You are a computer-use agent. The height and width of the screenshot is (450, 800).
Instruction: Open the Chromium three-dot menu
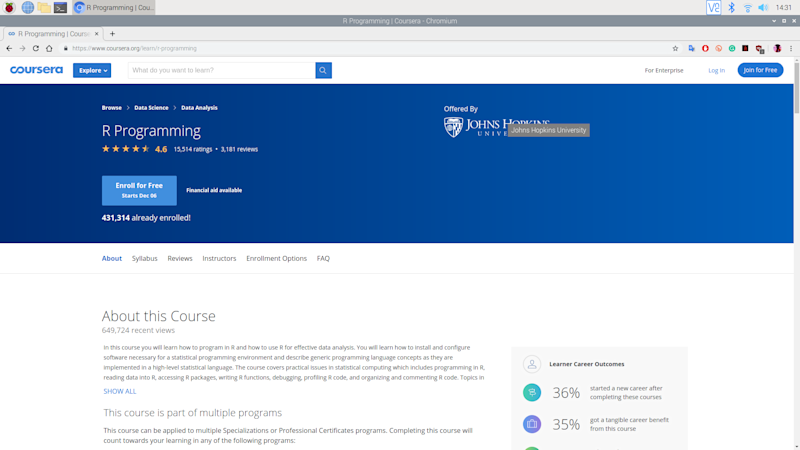(x=791, y=48)
